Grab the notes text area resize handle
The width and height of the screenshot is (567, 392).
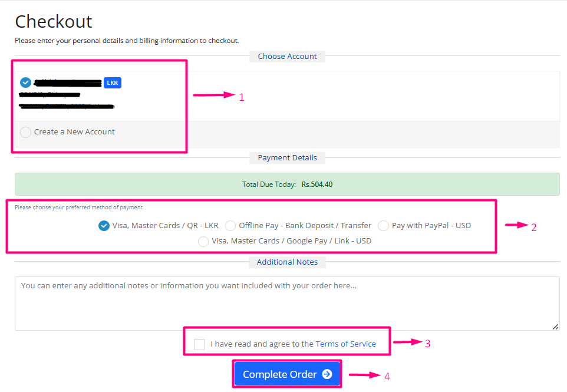555,327
